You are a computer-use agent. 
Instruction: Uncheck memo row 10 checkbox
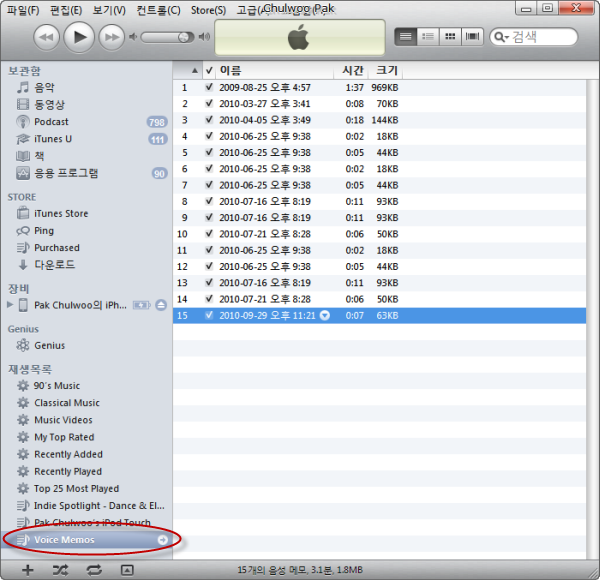209,234
